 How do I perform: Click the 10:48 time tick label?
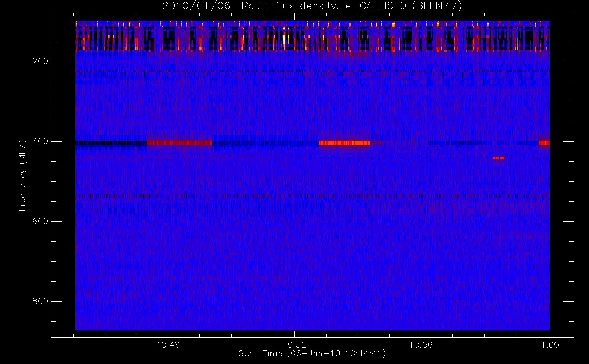168,345
